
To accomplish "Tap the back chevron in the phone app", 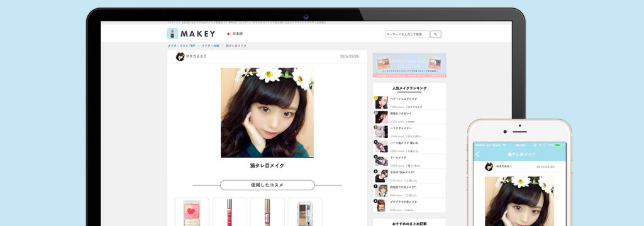I will pyautogui.click(x=478, y=154).
